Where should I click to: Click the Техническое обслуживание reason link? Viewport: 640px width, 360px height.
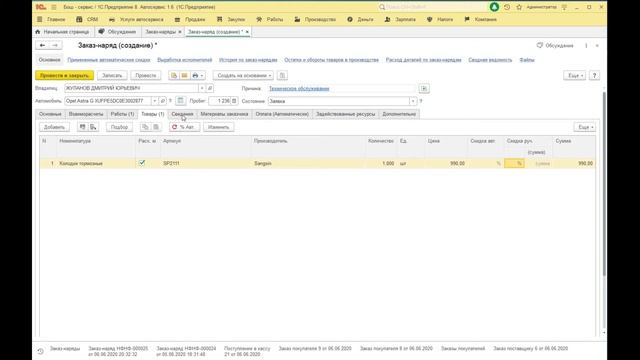click(299, 88)
